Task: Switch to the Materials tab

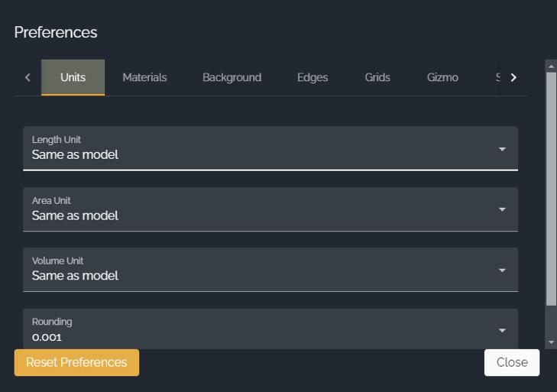Action: (x=144, y=77)
